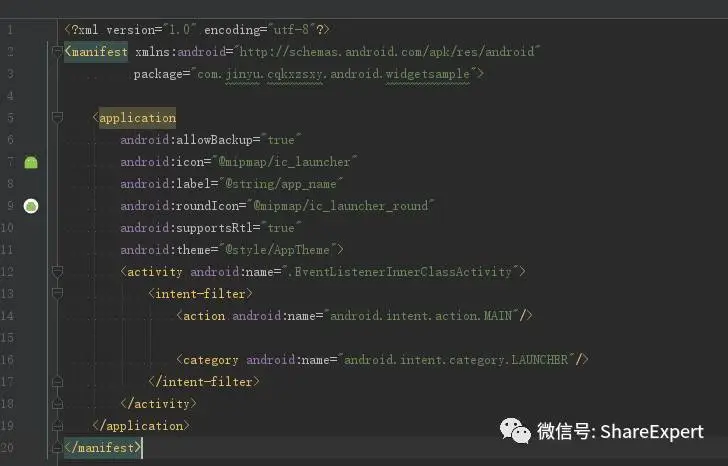Click the android:icon attribute name
This screenshot has height=466, width=728.
(x=162, y=162)
